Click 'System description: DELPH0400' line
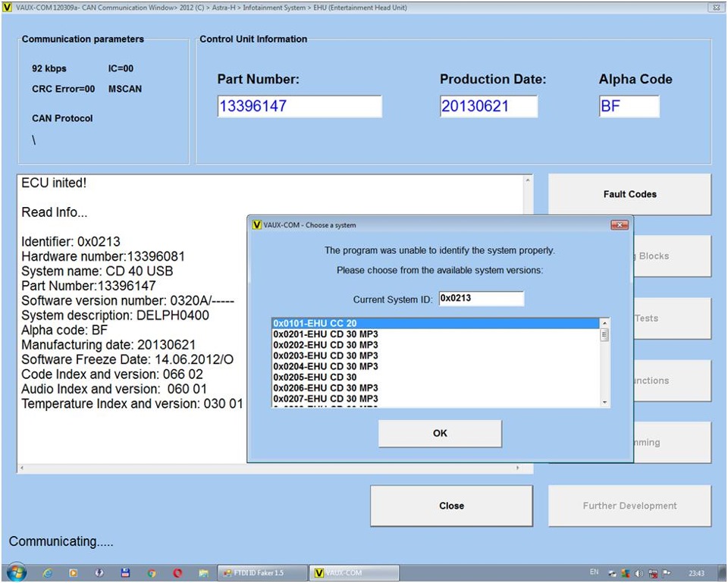 (x=115, y=315)
